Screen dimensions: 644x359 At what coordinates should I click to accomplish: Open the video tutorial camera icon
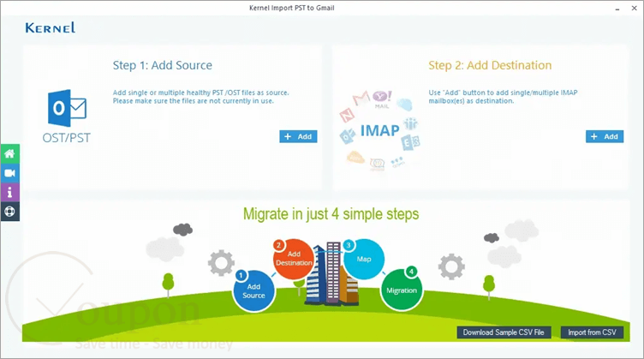tap(10, 173)
